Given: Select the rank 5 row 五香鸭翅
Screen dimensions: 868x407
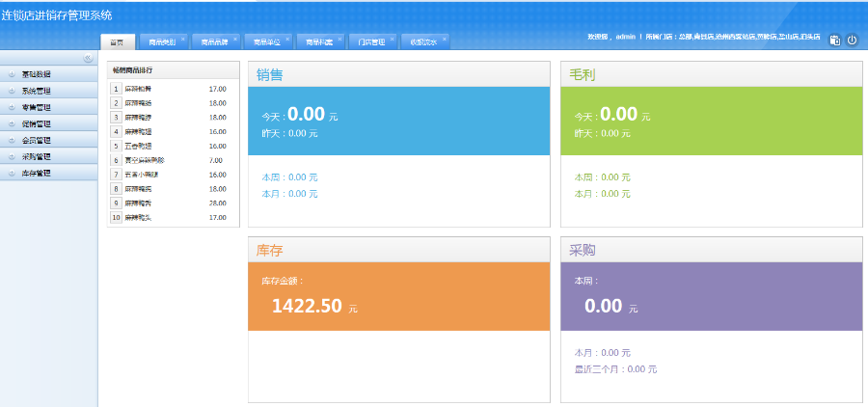Looking at the screenshot, I should (x=174, y=147).
